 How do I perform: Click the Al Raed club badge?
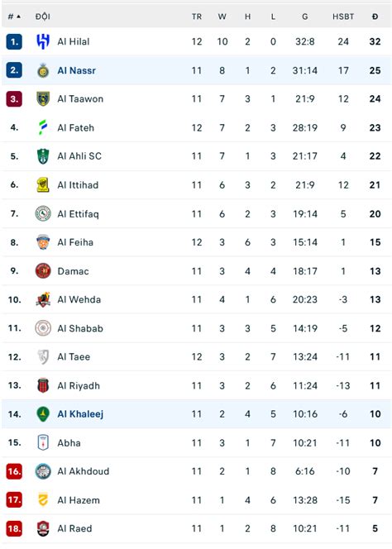coord(43,528)
